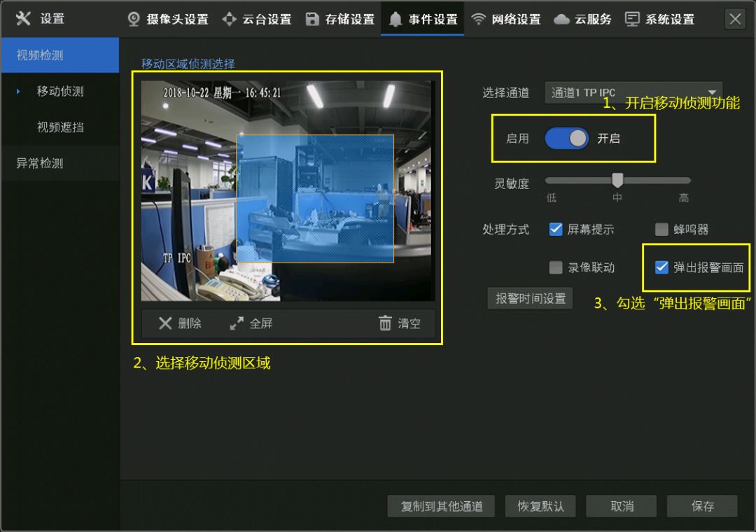The width and height of the screenshot is (756, 532).
Task: Click the camera settings (摄像头设置) icon
Action: coord(134,19)
